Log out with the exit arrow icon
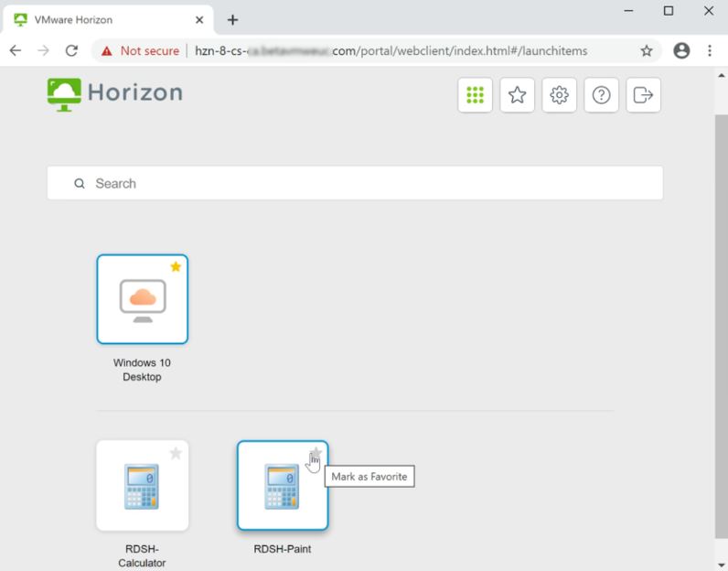 (x=643, y=95)
